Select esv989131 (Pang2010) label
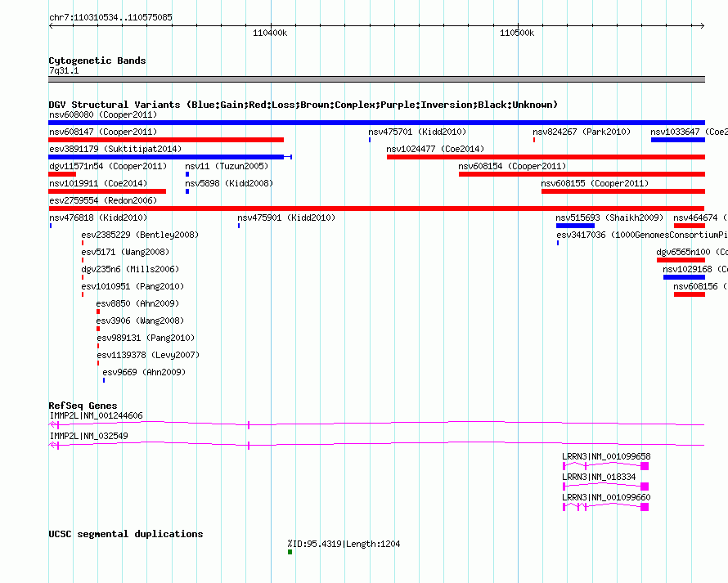This screenshot has width=728, height=583. [x=146, y=338]
